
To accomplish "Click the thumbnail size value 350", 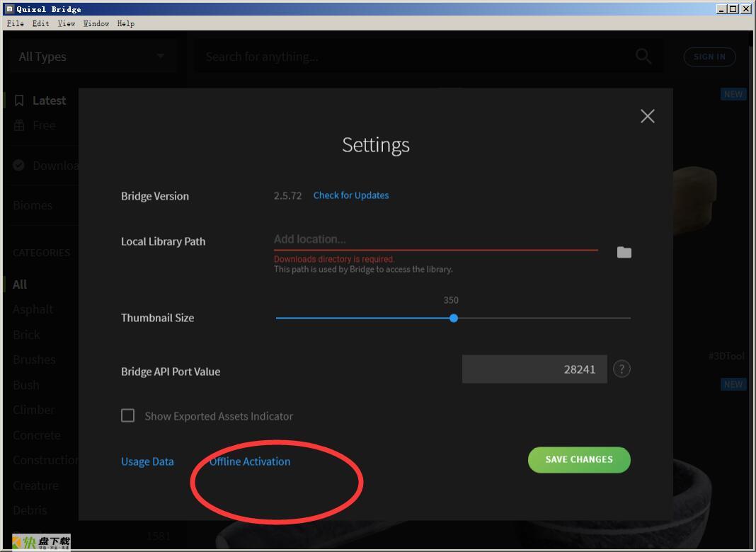I will point(451,300).
